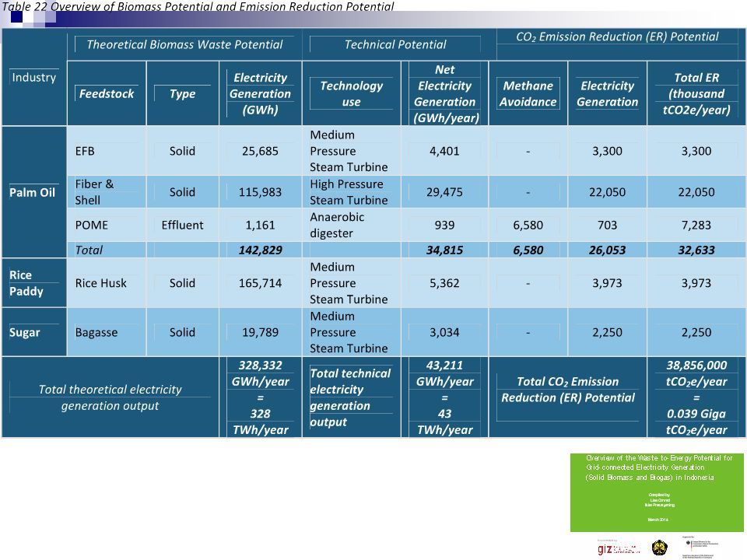The image size is (747, 560).
Task: Click 'Total CO2 Emission Reduction (ER) Potential' label
Action: pyautogui.click(x=568, y=390)
